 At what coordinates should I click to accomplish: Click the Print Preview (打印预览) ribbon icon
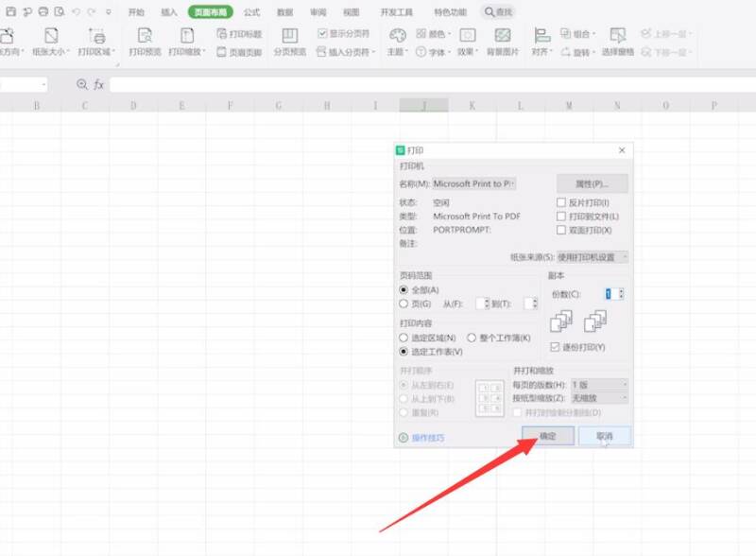[145, 42]
